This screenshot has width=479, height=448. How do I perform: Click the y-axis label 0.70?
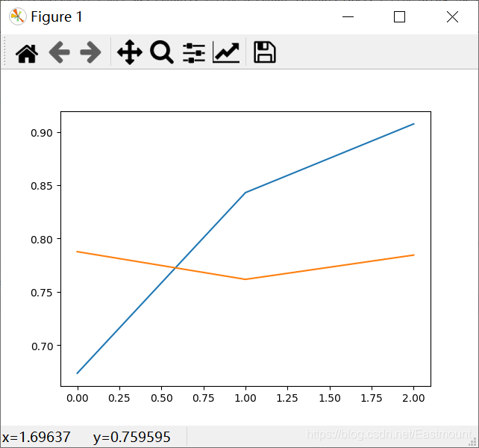[43, 346]
